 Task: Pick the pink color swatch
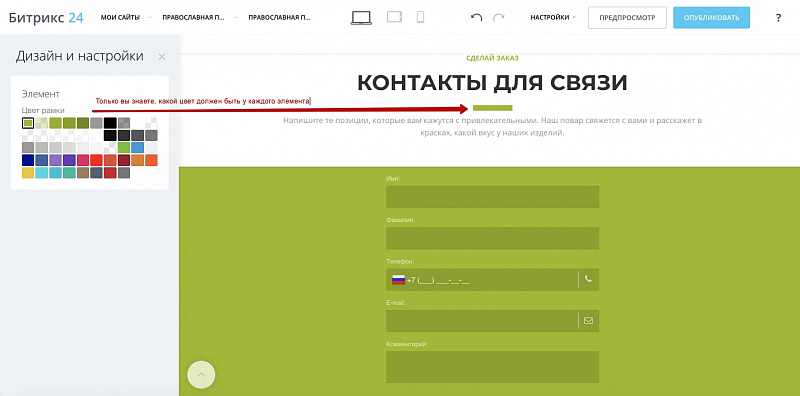pyautogui.click(x=83, y=160)
